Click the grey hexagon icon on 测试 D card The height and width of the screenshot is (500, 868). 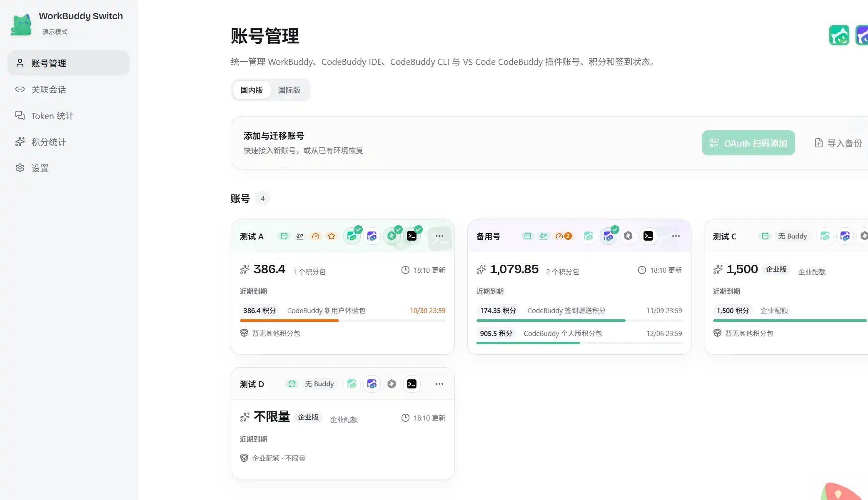(x=392, y=384)
